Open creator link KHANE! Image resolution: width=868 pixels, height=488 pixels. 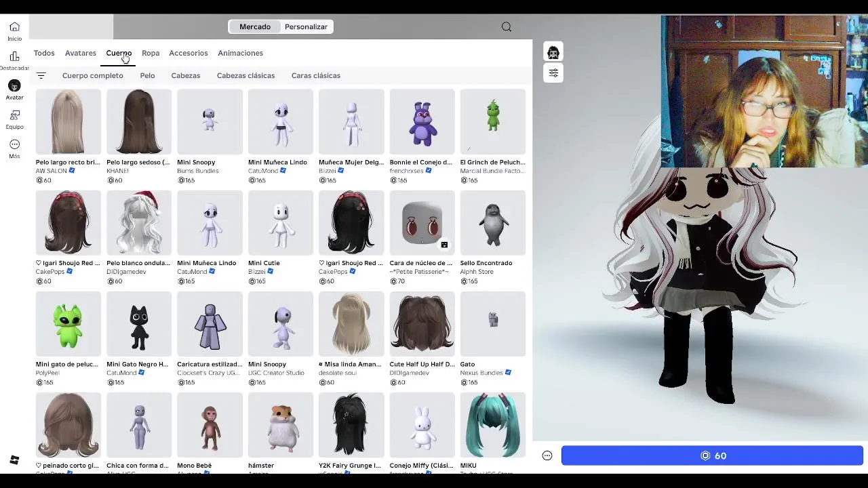[x=117, y=171]
